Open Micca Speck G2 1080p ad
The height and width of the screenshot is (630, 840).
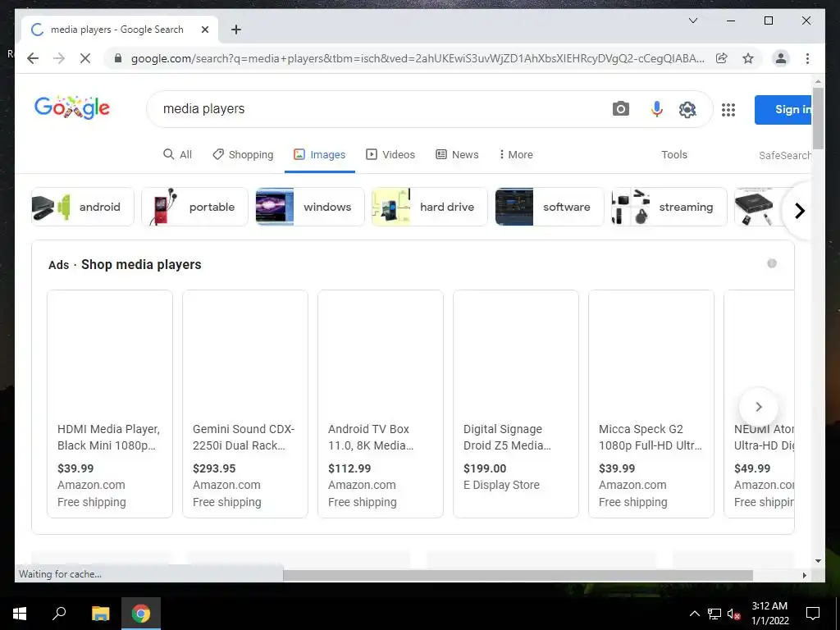(x=651, y=404)
